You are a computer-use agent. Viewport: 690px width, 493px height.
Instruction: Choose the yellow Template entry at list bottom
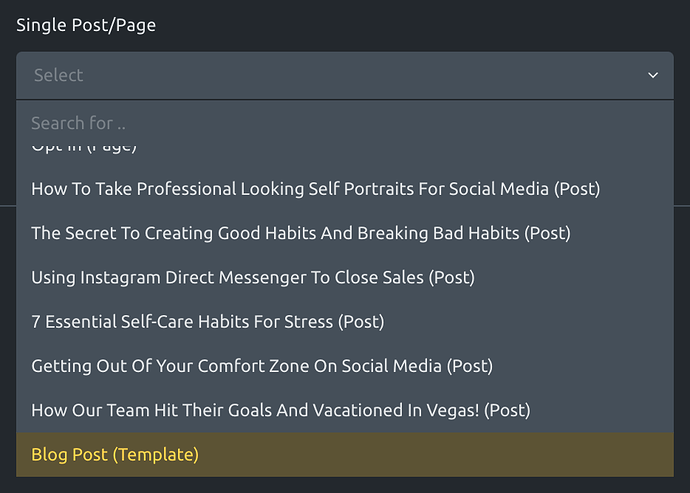[345, 454]
